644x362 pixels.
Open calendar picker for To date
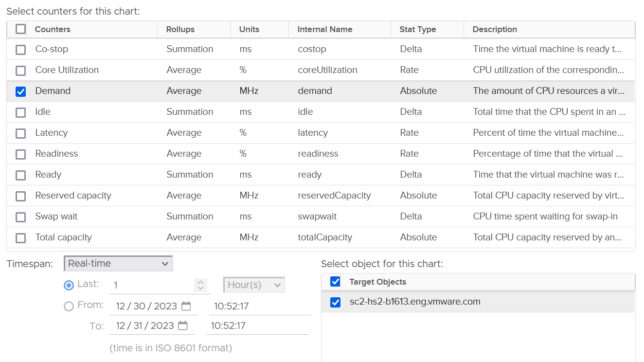tap(183, 326)
